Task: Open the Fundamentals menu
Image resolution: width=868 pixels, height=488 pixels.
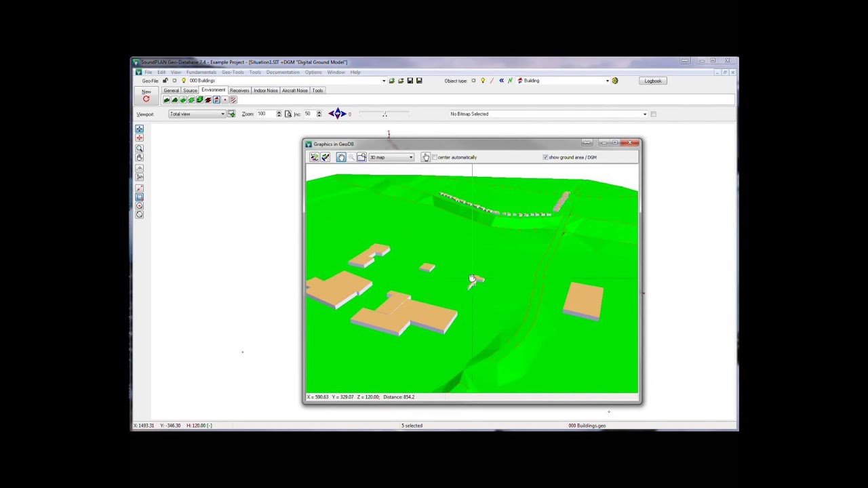Action: coord(201,72)
